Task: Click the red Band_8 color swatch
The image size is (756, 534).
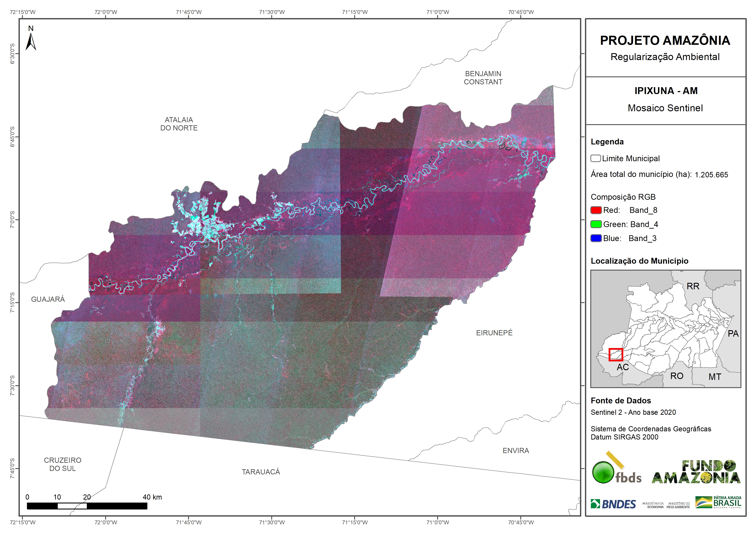Action: click(x=596, y=210)
